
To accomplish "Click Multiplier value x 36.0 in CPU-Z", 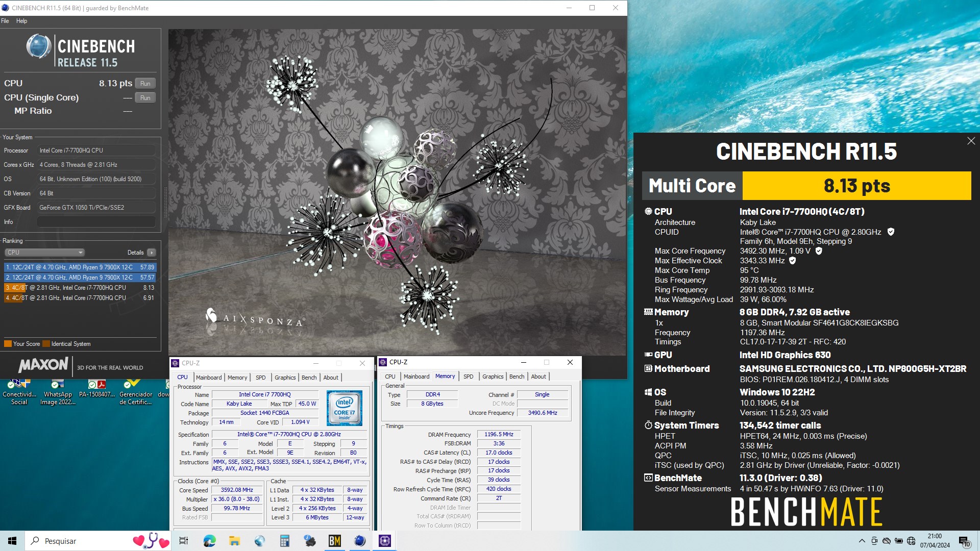I will click(x=237, y=499).
